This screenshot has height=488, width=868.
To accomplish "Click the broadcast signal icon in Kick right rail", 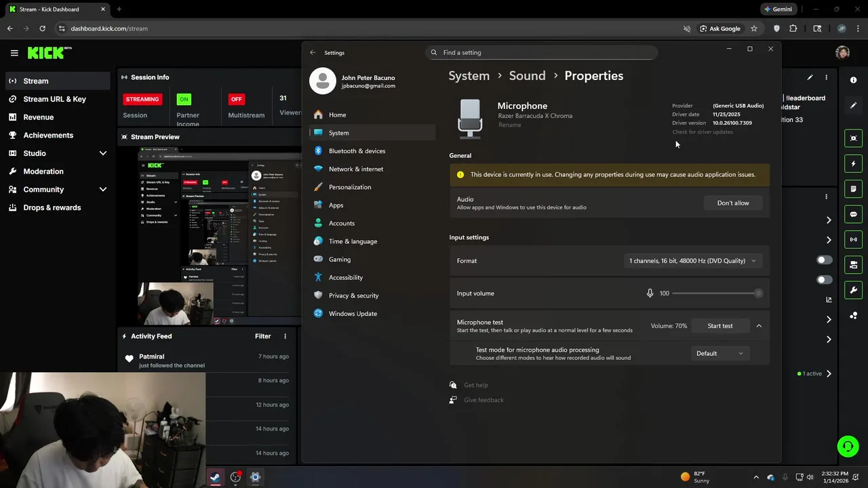I will pyautogui.click(x=854, y=239).
